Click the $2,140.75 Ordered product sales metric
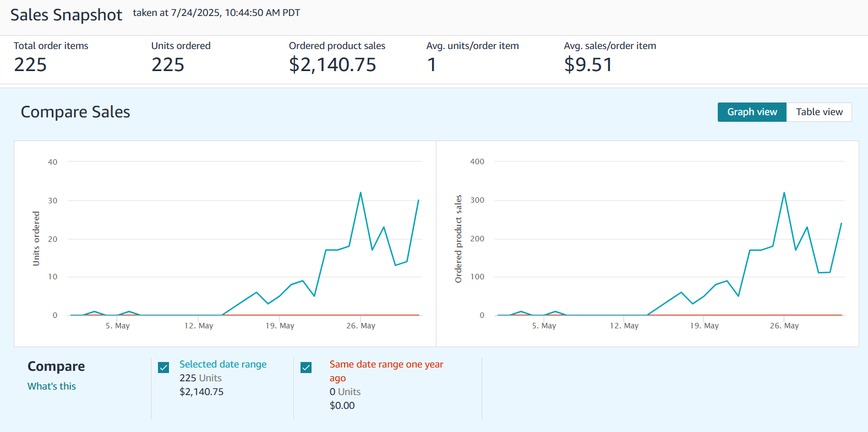Image resolution: width=868 pixels, height=432 pixels. [x=332, y=65]
